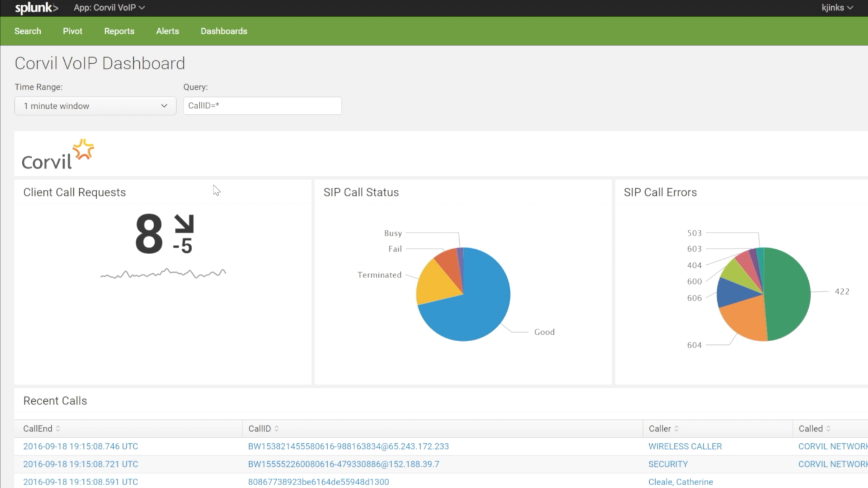The image size is (868, 488).
Task: Open the App: Corvil VoIP dropdown
Action: tap(109, 8)
